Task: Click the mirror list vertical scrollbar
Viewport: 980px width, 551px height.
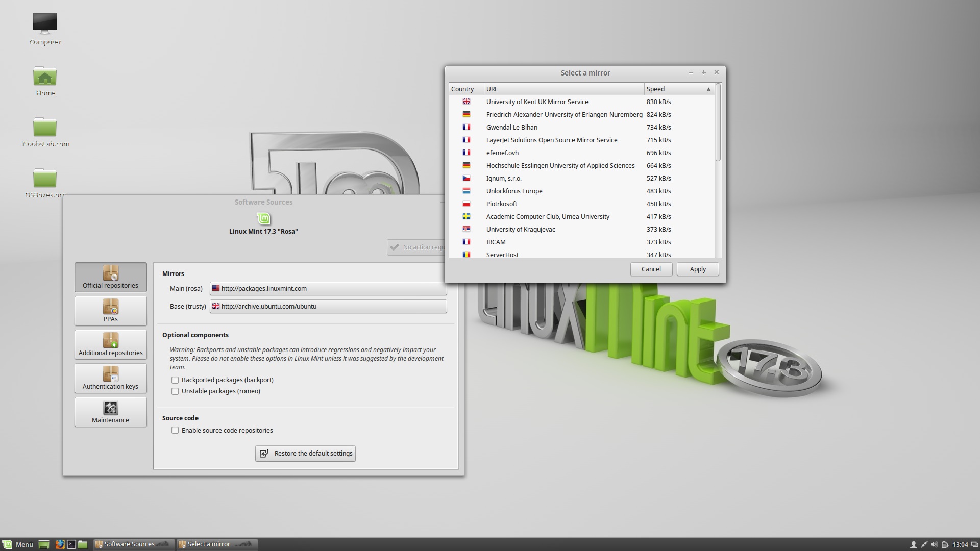Action: click(718, 122)
